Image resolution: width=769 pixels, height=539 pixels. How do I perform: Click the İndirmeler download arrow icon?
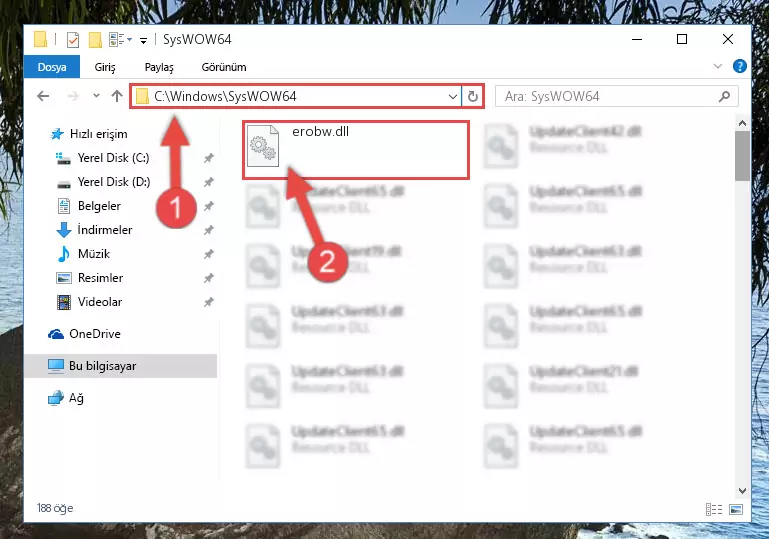click(64, 230)
